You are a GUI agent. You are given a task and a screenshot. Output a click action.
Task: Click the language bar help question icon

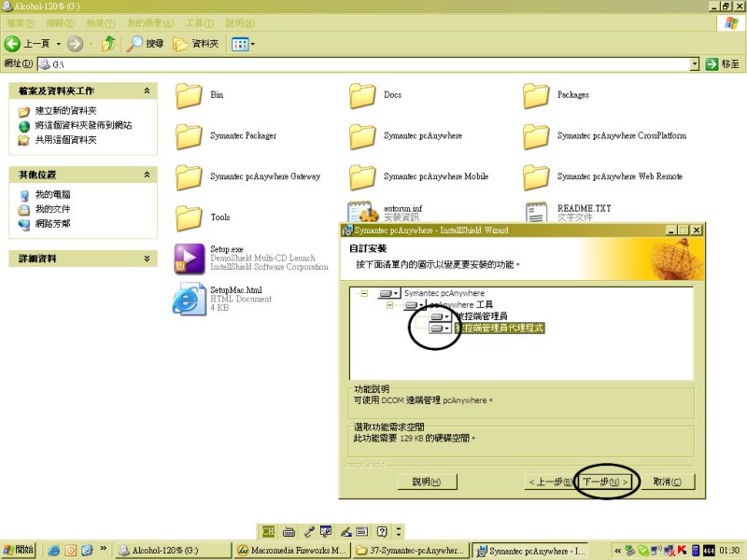point(382,531)
